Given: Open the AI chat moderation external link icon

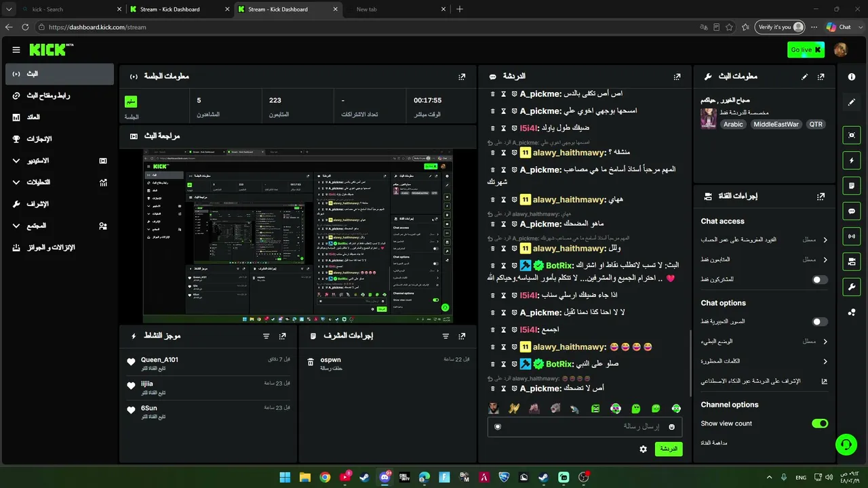Looking at the screenshot, I should (x=825, y=381).
